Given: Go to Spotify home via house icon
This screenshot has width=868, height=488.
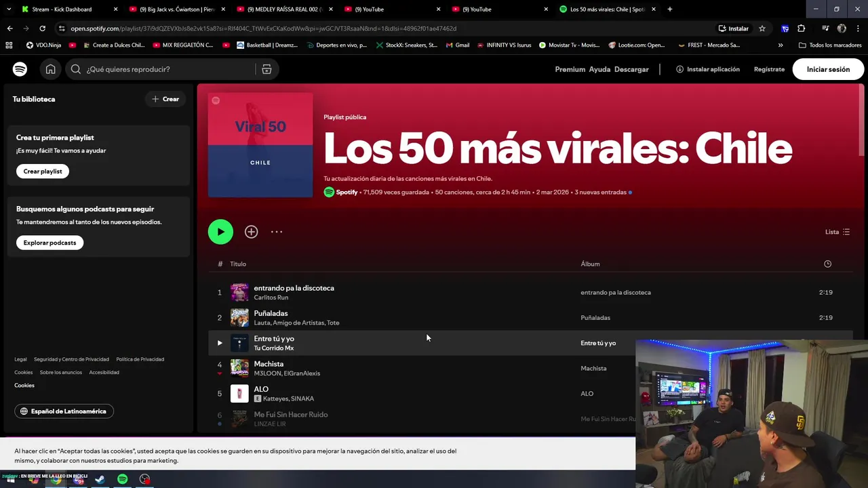Looking at the screenshot, I should (50, 69).
